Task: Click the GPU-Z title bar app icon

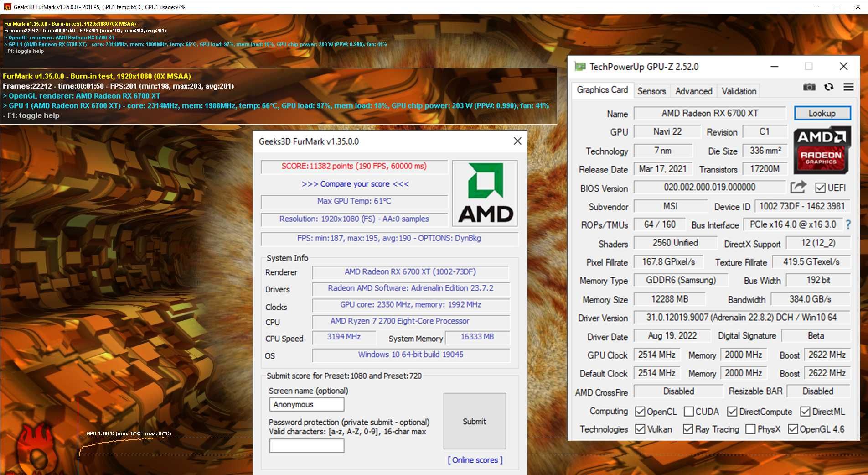Action: point(580,67)
